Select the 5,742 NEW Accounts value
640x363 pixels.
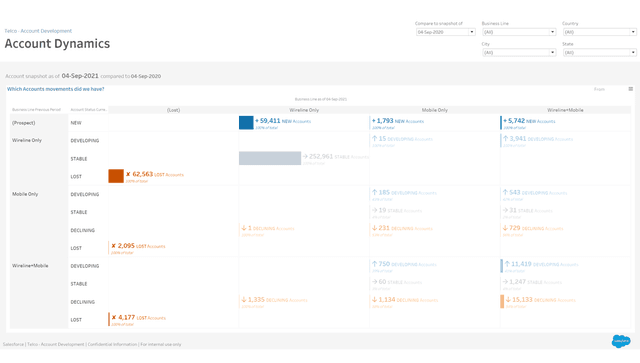529,121
